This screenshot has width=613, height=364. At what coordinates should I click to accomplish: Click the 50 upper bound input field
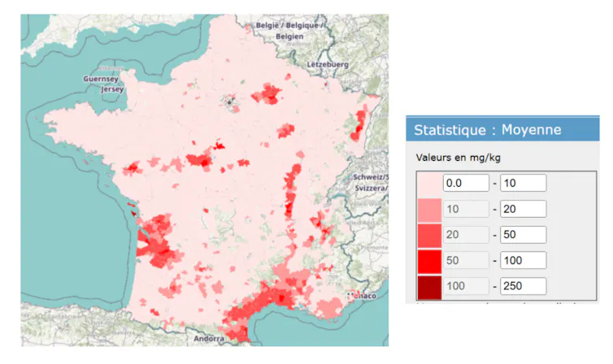coord(523,234)
